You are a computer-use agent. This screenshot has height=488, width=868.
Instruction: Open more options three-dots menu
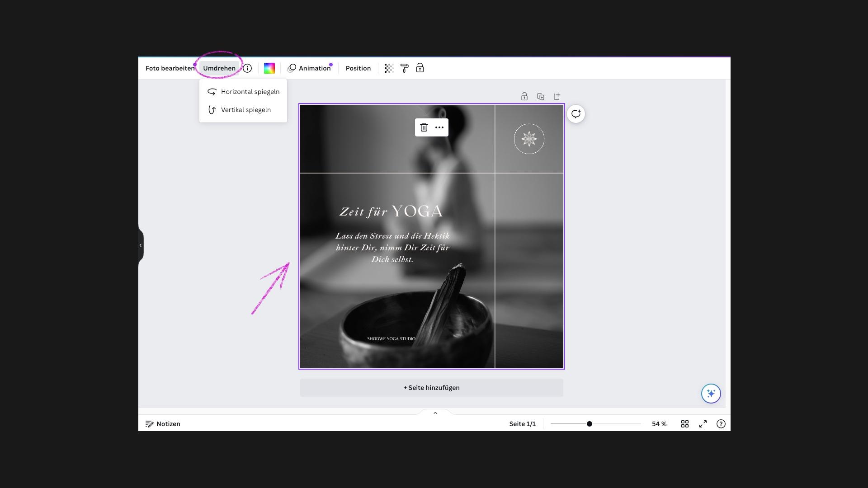pyautogui.click(x=439, y=127)
